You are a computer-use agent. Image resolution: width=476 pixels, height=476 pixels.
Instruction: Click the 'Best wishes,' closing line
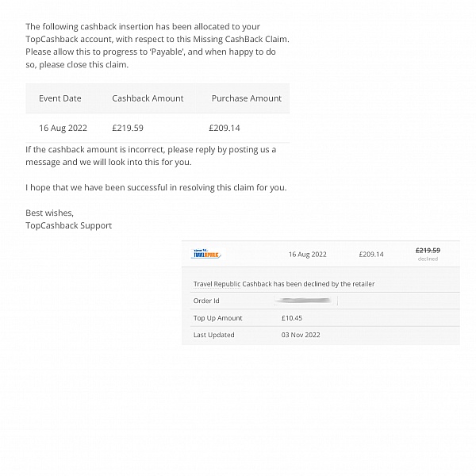click(49, 213)
